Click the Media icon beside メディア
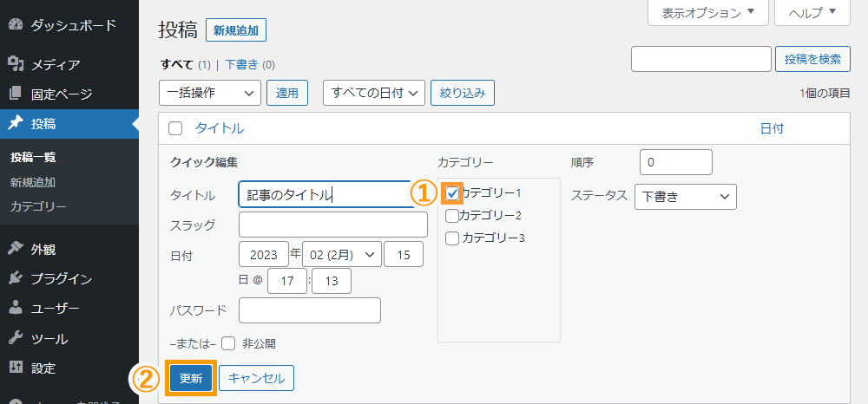 click(16, 65)
